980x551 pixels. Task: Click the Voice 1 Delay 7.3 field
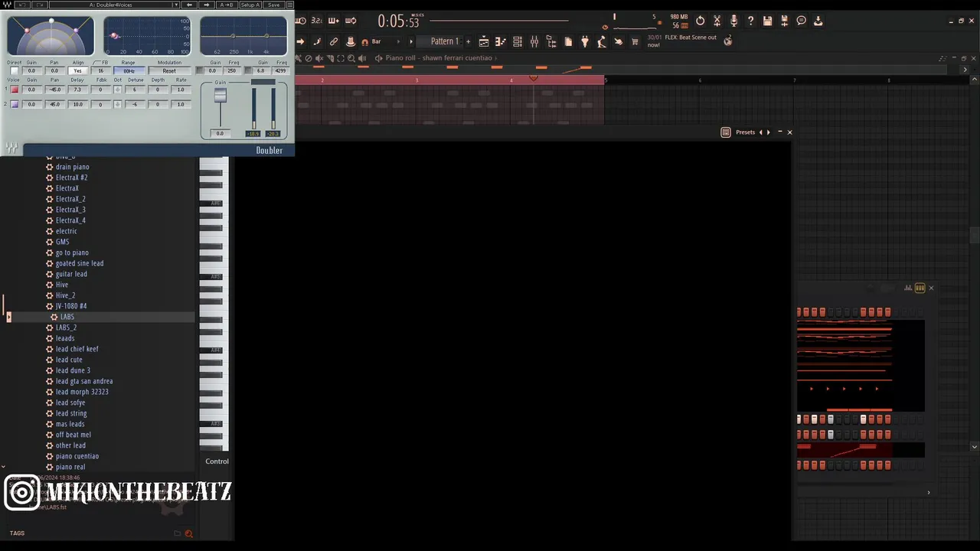point(77,90)
